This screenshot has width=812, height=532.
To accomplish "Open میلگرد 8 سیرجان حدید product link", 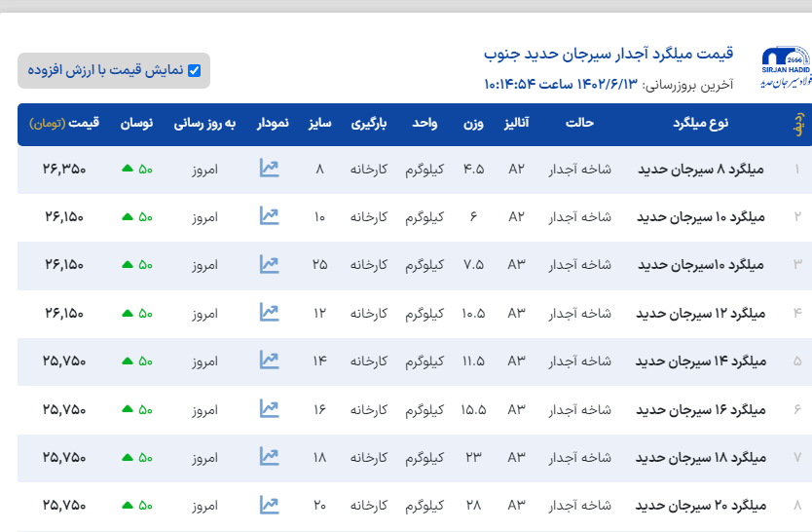I will 701,170.
